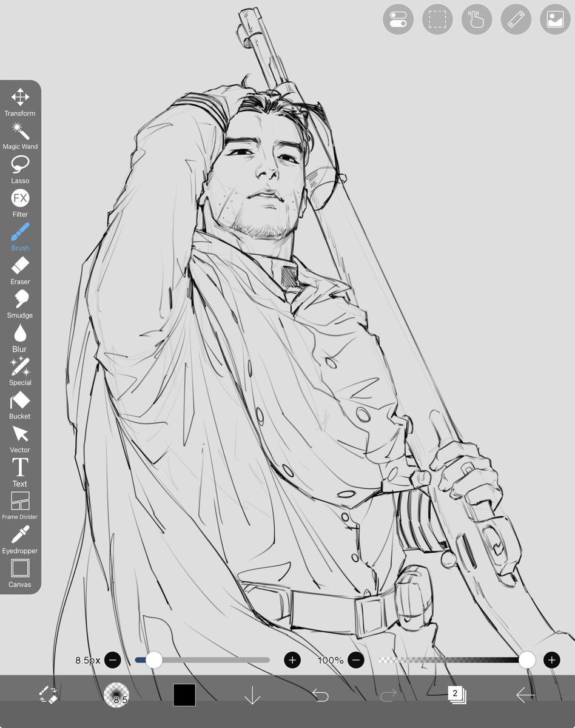Increase opacity with plus button

coord(551,660)
